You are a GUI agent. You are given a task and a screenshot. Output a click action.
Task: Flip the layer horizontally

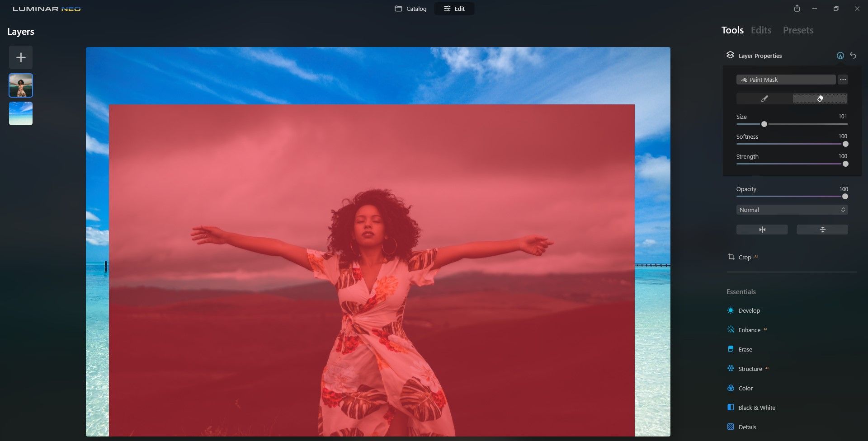pyautogui.click(x=762, y=230)
